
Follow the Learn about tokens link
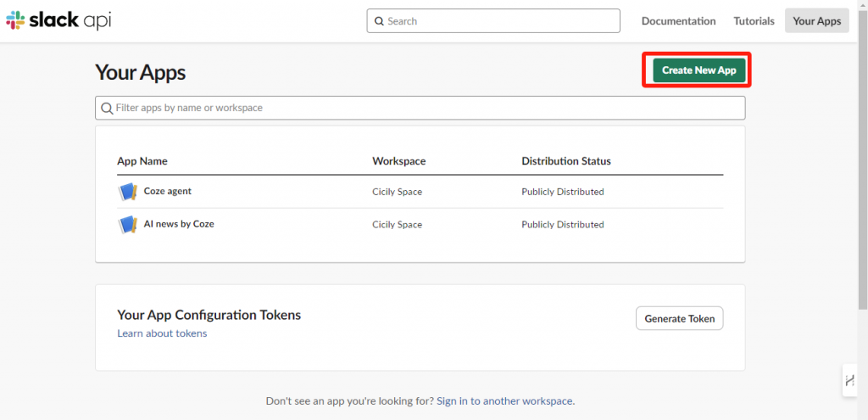162,333
